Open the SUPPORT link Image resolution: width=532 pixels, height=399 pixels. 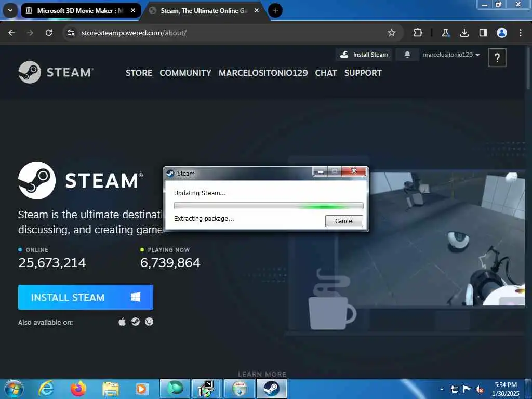[x=363, y=73]
